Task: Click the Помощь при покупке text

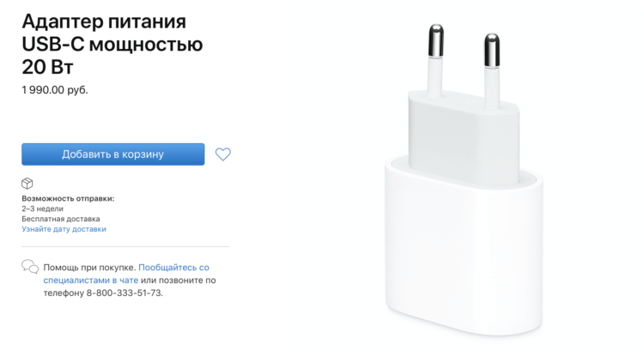Action: tap(89, 268)
